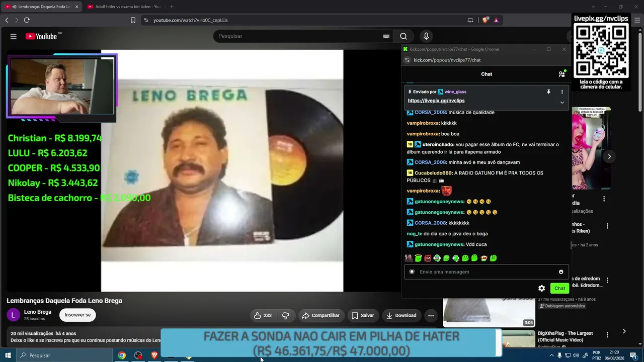Download the video
The image size is (644, 362).
(401, 316)
